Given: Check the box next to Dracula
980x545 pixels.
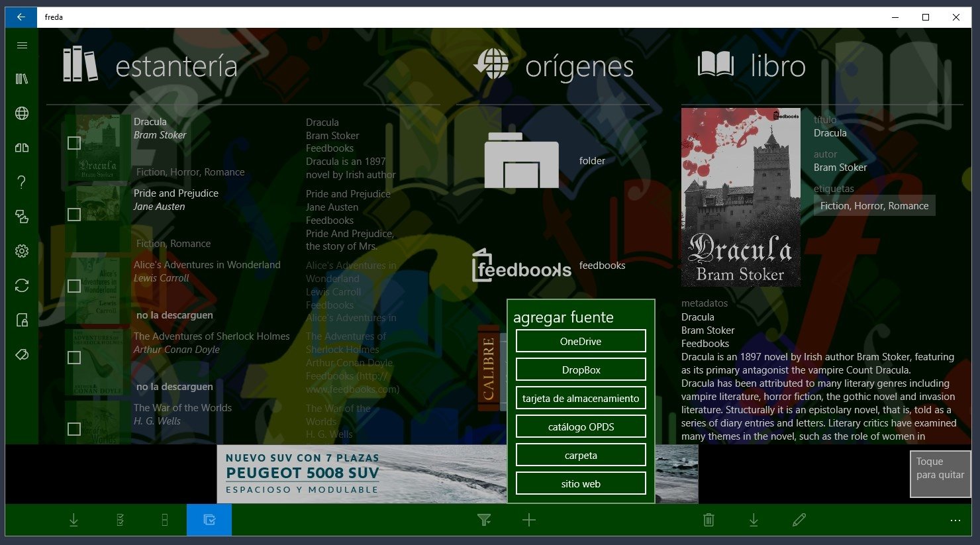Looking at the screenshot, I should pos(74,143).
